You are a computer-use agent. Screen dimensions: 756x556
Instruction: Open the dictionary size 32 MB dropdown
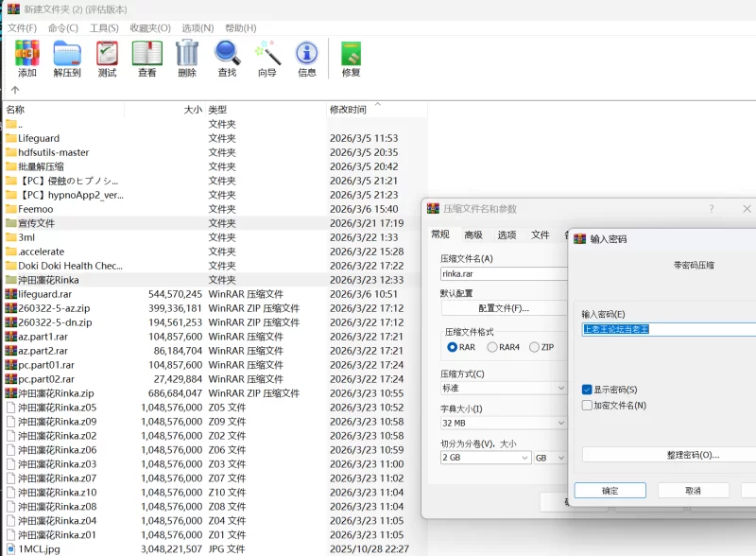point(504,423)
